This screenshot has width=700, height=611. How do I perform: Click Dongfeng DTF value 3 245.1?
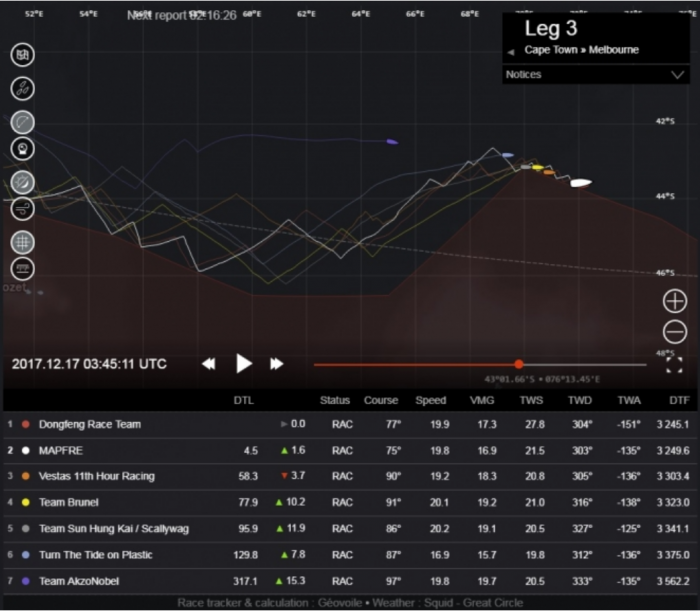673,424
